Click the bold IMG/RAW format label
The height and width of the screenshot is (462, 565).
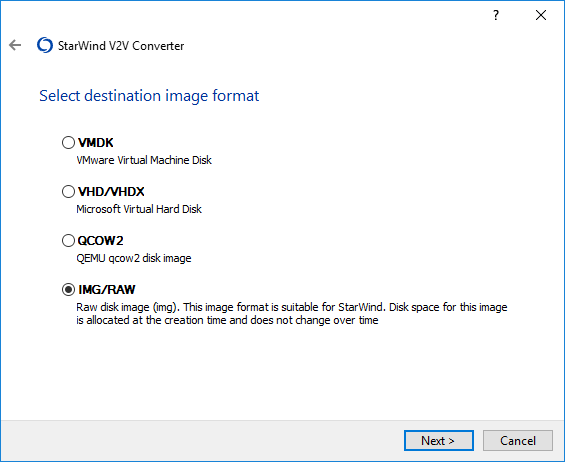(107, 290)
